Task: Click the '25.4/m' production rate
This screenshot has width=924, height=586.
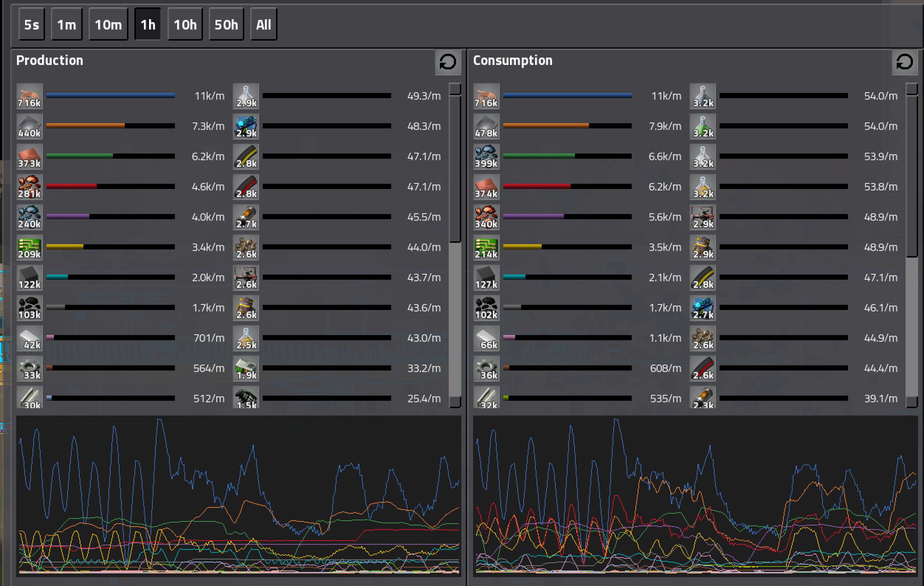Action: [424, 399]
